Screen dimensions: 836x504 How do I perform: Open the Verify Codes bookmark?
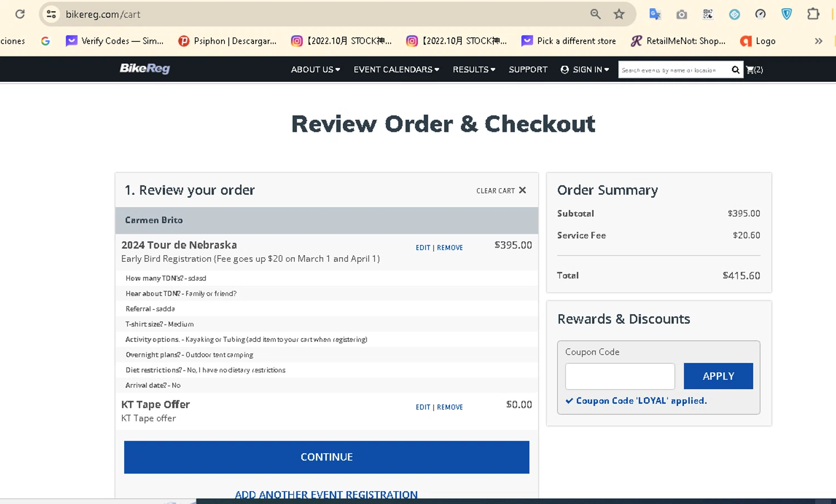pos(115,41)
